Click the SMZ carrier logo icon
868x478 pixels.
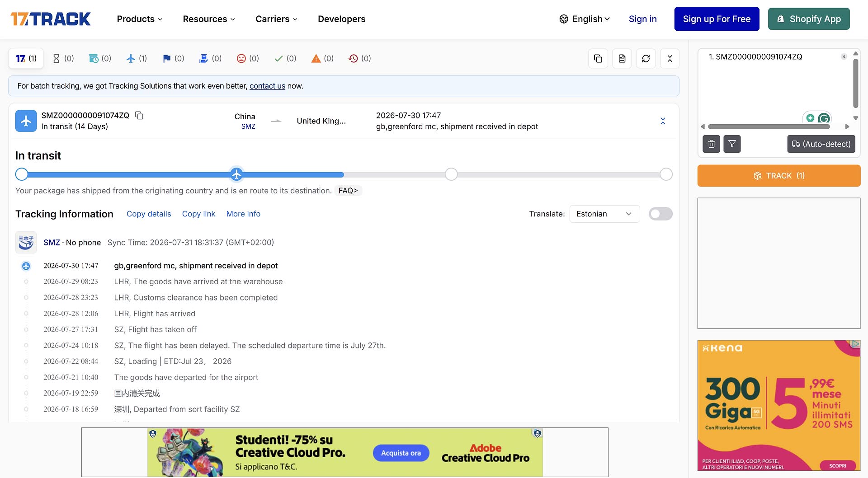(x=26, y=243)
